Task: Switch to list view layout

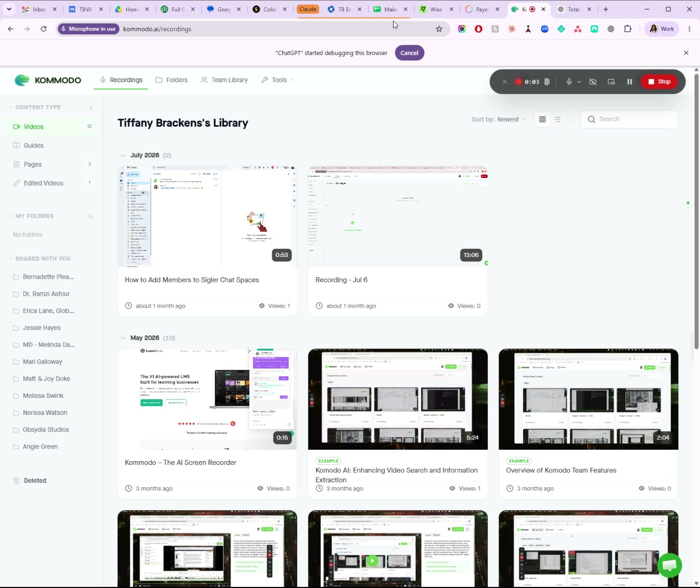Action: 557,119
